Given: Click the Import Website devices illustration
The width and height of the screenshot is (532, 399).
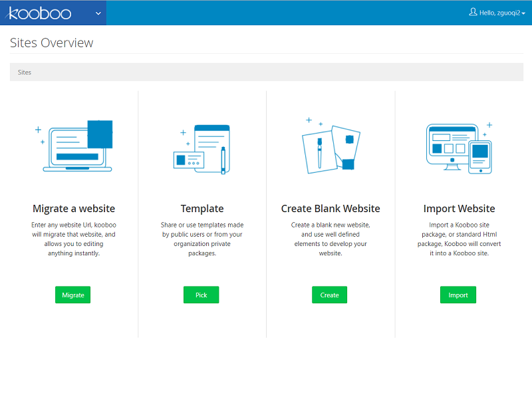Looking at the screenshot, I should coord(459,148).
